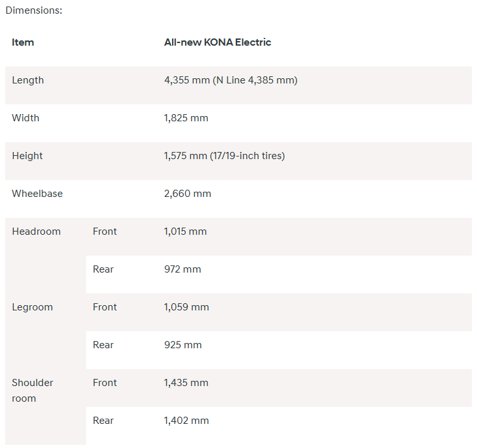Click the 1,059 mm front legroom value

coord(186,307)
